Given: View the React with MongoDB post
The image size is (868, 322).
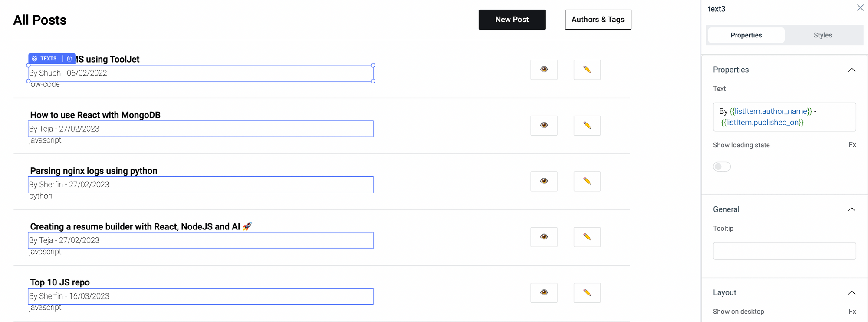Looking at the screenshot, I should [544, 125].
